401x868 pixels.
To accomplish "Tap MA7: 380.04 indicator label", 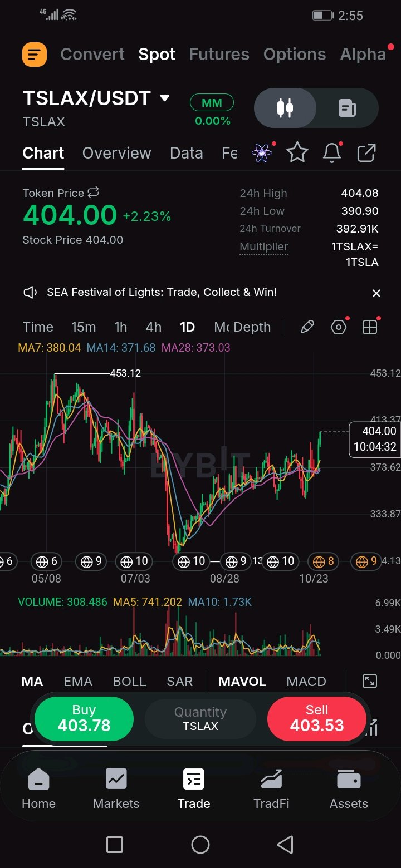I will (x=50, y=348).
